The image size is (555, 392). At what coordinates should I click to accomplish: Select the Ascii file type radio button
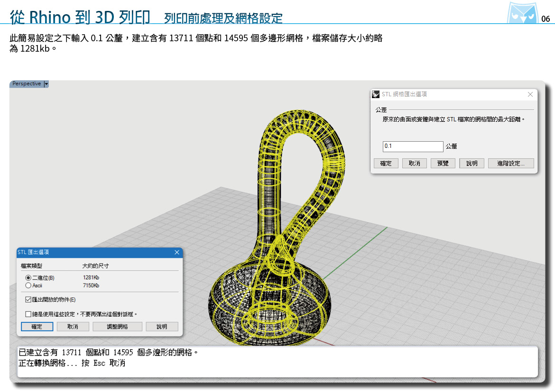coord(28,285)
